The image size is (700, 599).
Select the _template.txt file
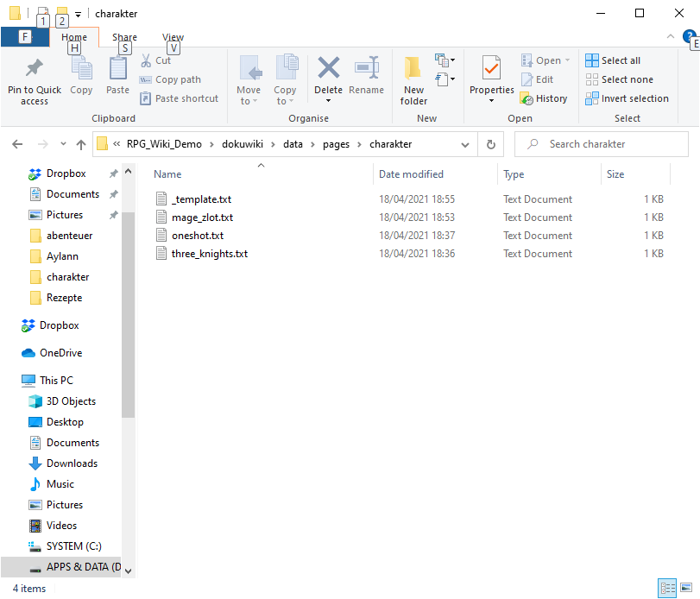click(201, 199)
